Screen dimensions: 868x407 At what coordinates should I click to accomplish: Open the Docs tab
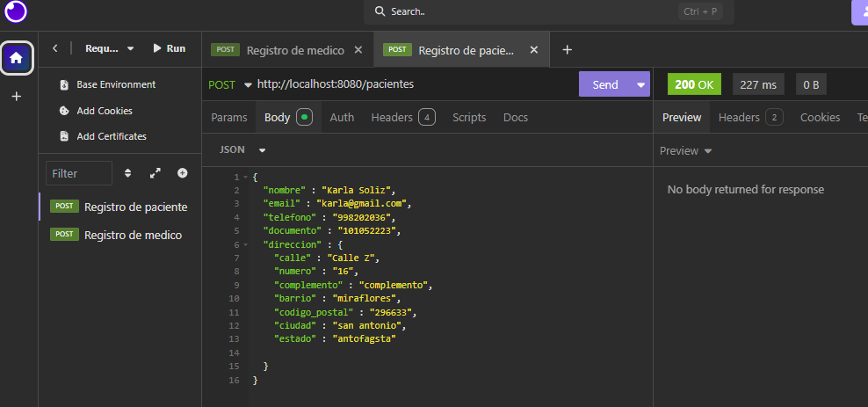516,118
